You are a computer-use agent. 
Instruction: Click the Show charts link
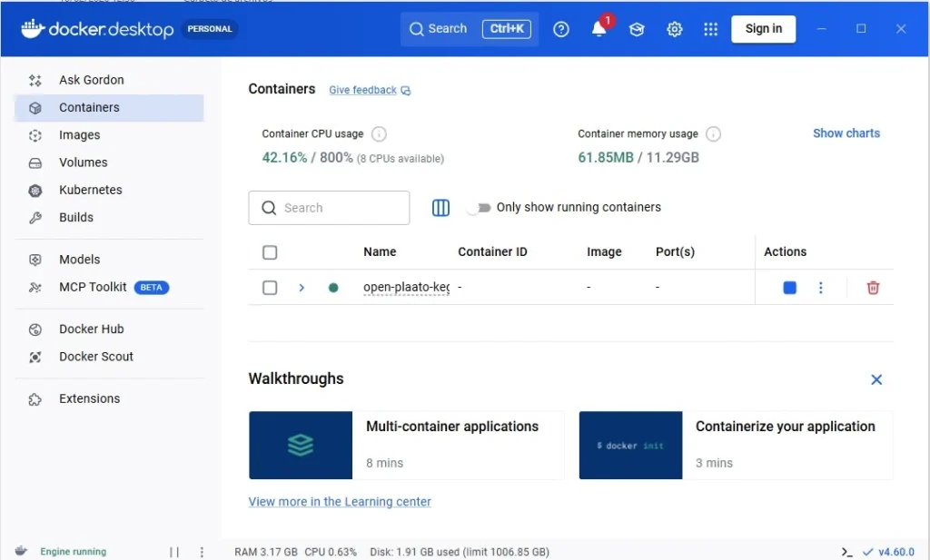click(x=846, y=133)
